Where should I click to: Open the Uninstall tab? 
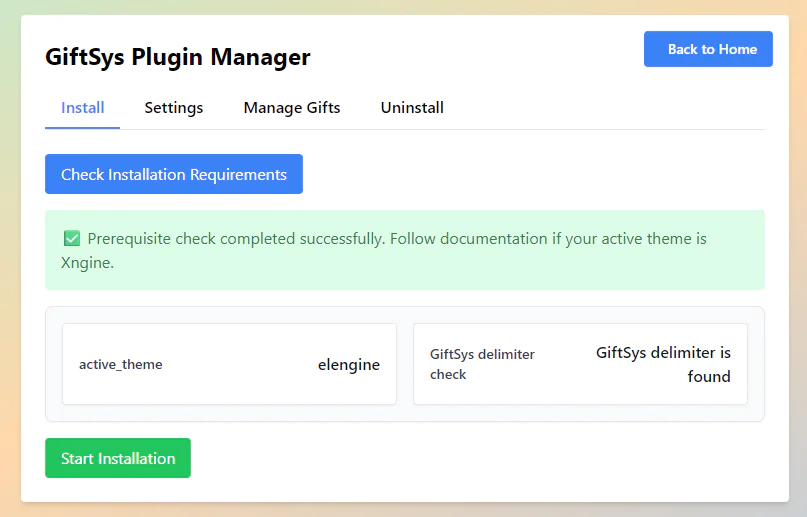(x=412, y=108)
